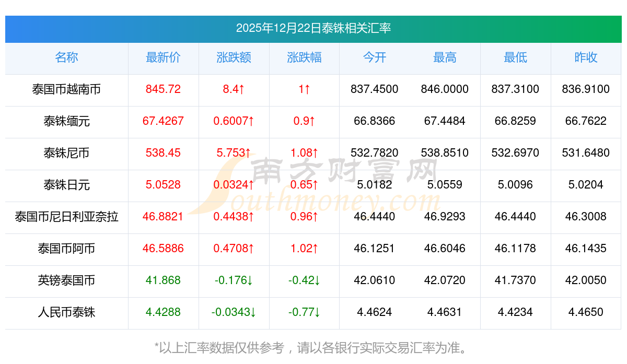Click the 最新价 column header
Image resolution: width=627 pixels, height=364 pixels.
(x=163, y=58)
